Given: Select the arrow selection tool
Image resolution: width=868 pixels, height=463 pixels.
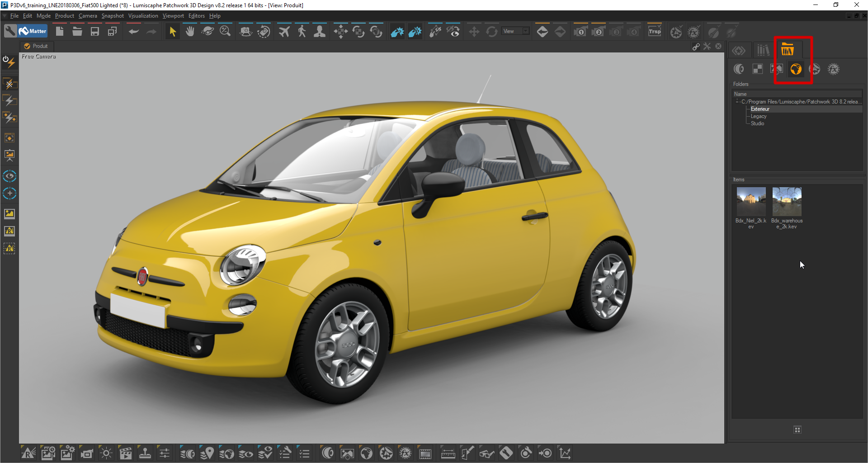Looking at the screenshot, I should (172, 32).
